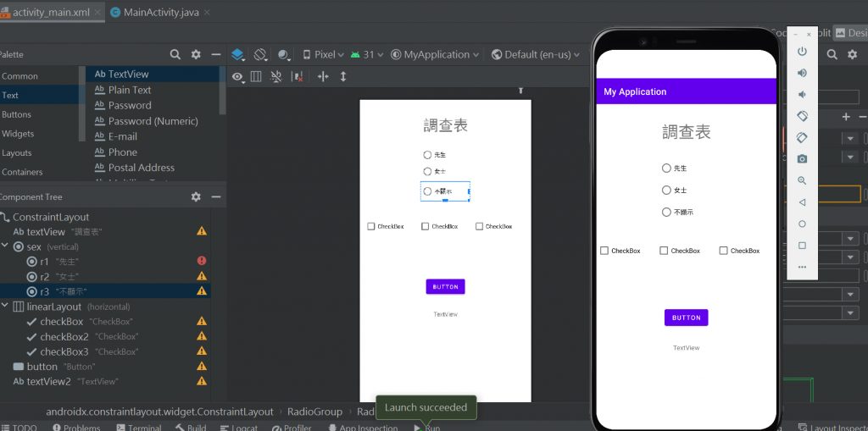
Task: Switch to MainActivity.java tab
Action: point(161,12)
